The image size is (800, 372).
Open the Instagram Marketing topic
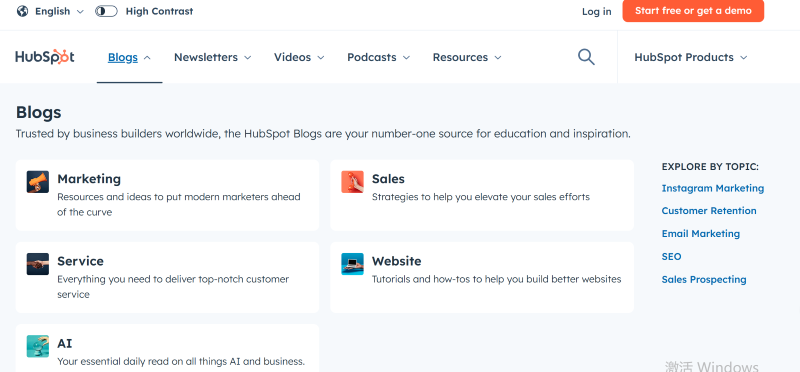pyautogui.click(x=713, y=188)
